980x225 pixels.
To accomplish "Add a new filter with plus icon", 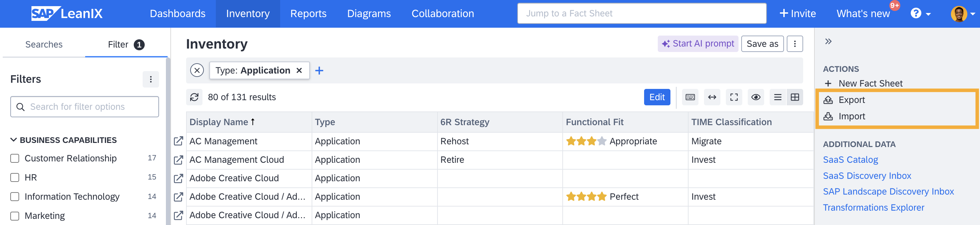I will pos(319,71).
